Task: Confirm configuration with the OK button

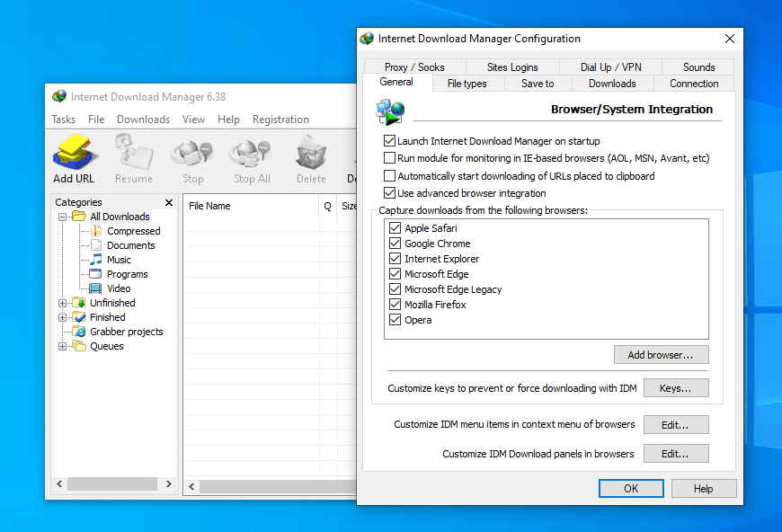Action: pos(631,488)
